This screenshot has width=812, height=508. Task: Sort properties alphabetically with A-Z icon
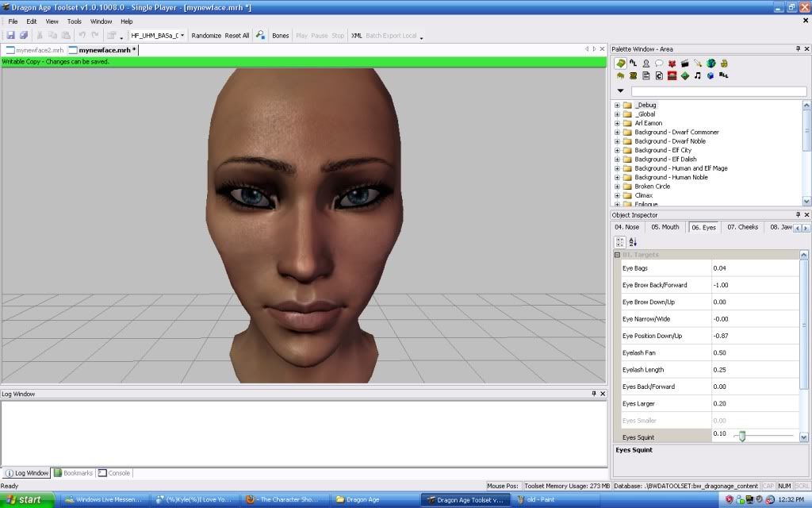(633, 242)
